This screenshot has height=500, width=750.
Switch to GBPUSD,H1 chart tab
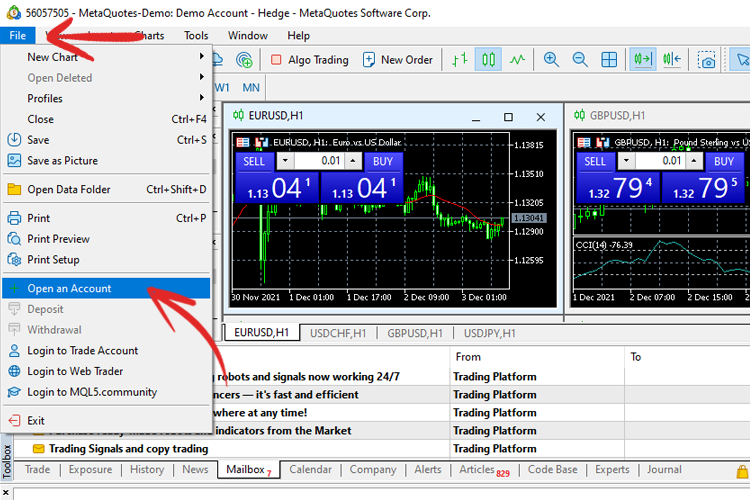coord(415,333)
